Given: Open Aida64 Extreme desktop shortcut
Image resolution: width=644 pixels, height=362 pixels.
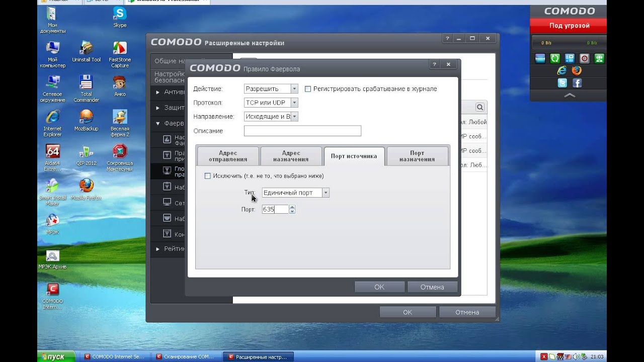Looking at the screenshot, I should coord(52,157).
